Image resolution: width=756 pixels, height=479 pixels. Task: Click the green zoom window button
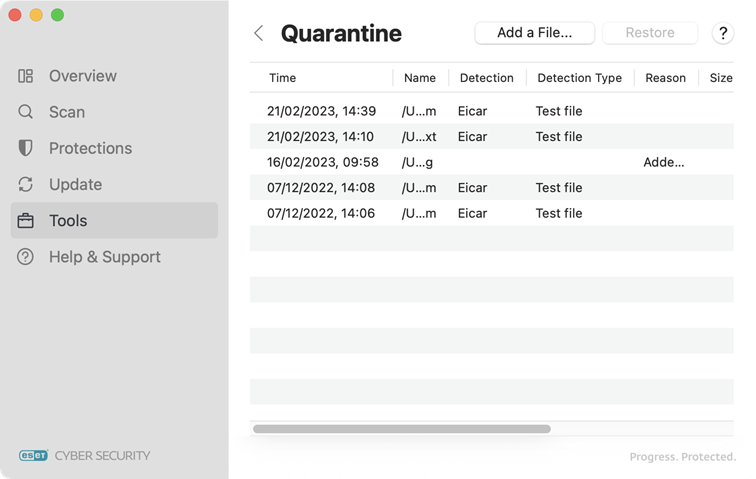pyautogui.click(x=57, y=15)
